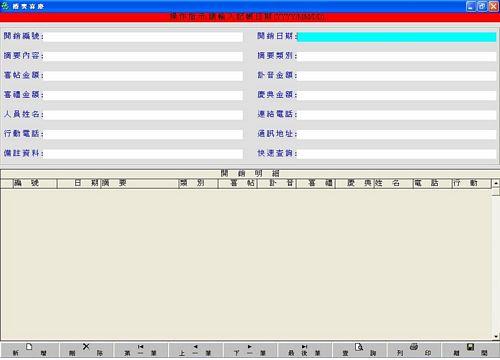
Task: Minimize the window
Action: point(471,6)
